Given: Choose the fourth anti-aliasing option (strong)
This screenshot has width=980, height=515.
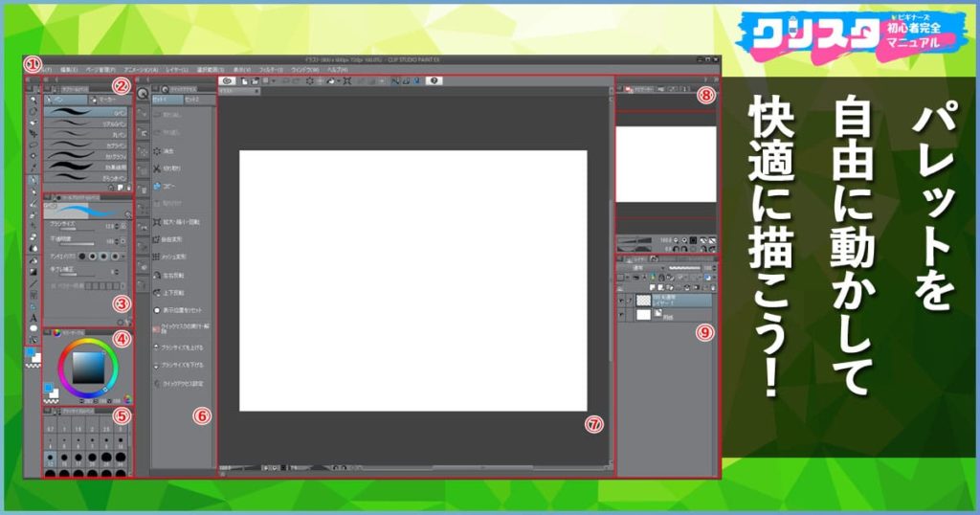Looking at the screenshot, I should pyautogui.click(x=115, y=257).
